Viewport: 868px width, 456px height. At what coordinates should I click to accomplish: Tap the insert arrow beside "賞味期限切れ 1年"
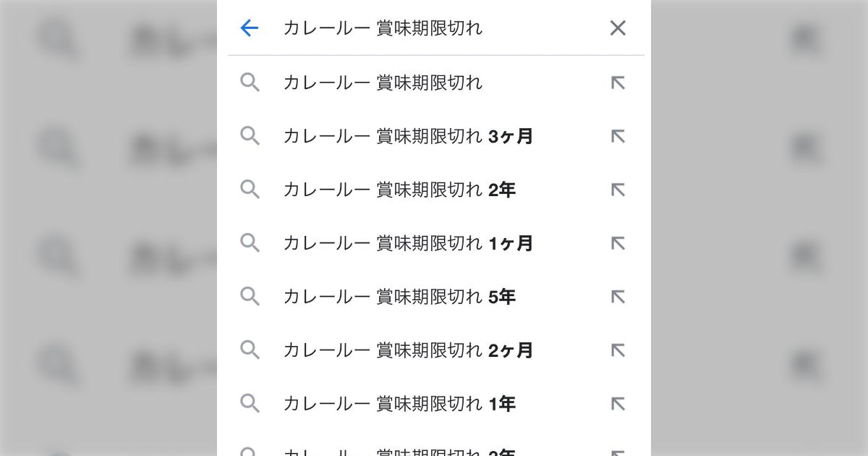point(617,404)
